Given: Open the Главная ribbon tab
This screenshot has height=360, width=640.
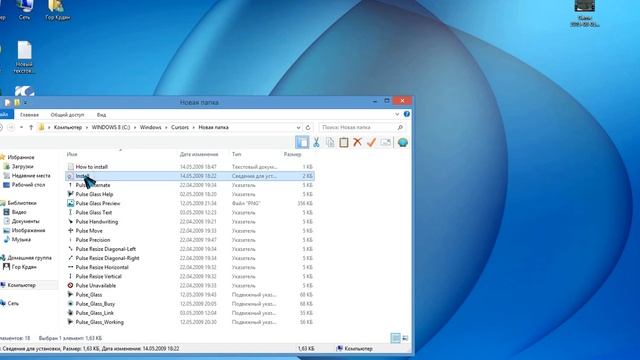Looking at the screenshot, I should 29,115.
